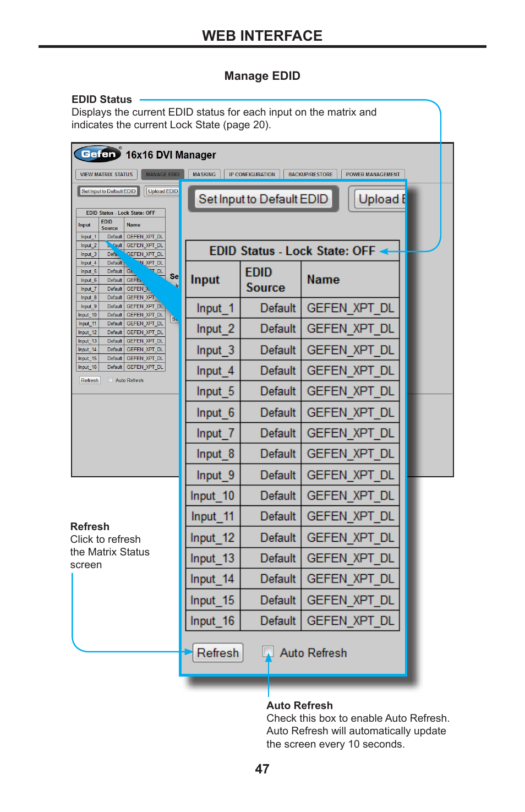Click GEFEN_XPT_DL name in enlarged Input_2 row

[351, 329]
